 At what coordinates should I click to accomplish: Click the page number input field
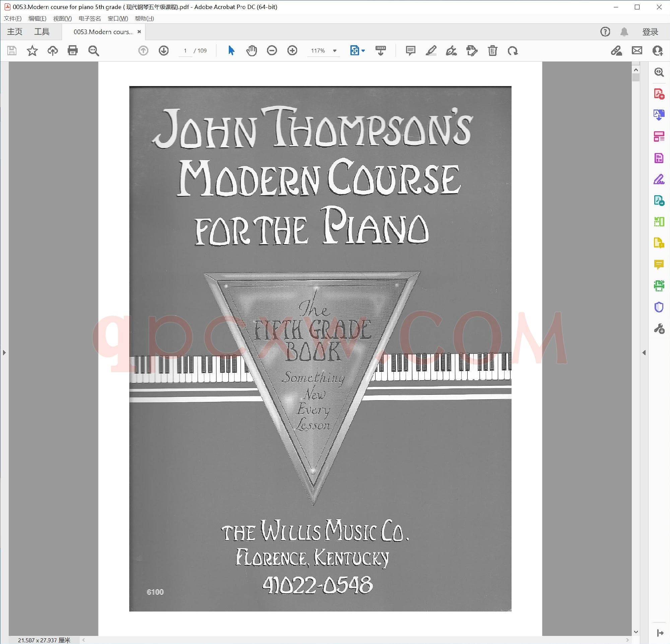click(185, 51)
